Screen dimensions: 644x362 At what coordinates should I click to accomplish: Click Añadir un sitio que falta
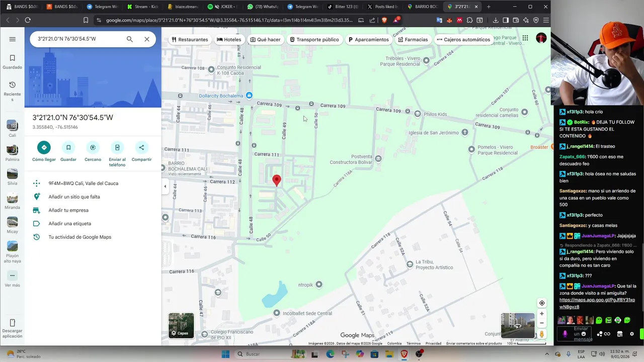[93, 197]
